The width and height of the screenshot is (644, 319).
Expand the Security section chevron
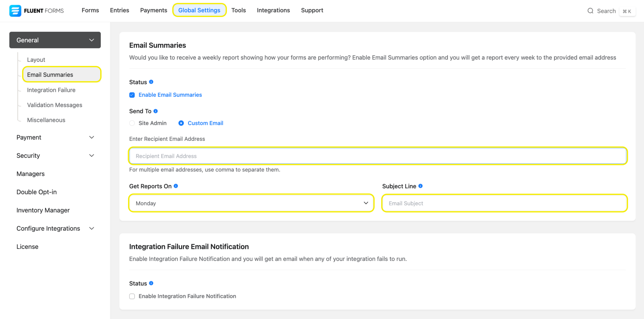[x=92, y=155]
